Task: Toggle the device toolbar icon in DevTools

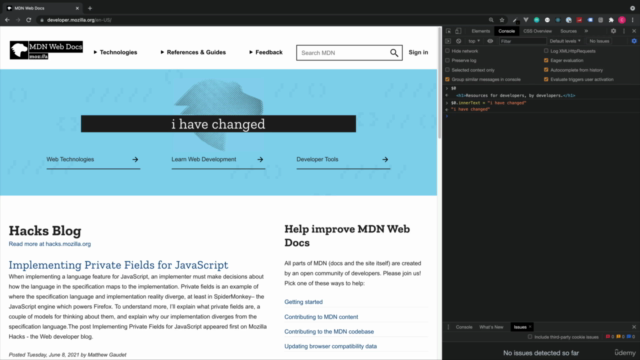Action: point(458,31)
